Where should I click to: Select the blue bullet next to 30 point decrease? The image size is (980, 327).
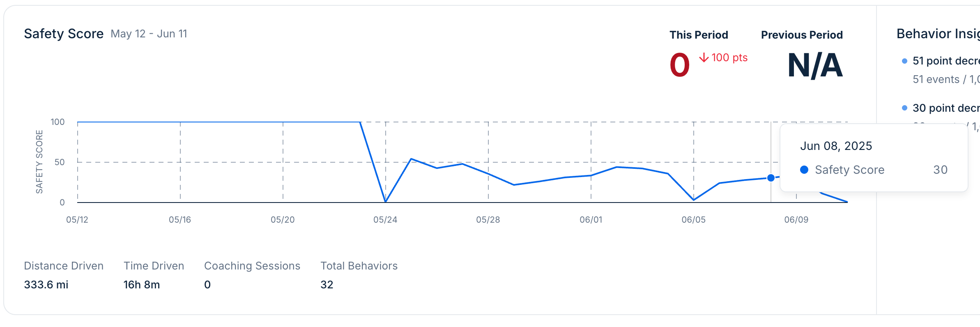pos(904,108)
